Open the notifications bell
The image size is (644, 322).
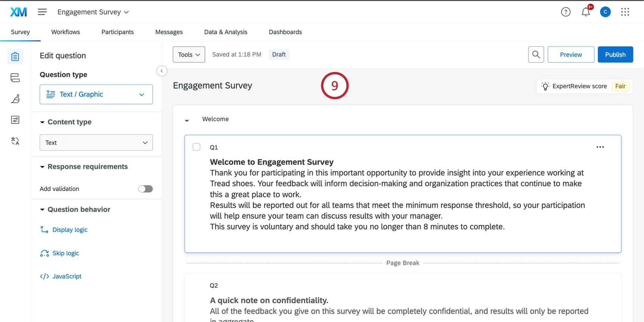click(x=586, y=12)
